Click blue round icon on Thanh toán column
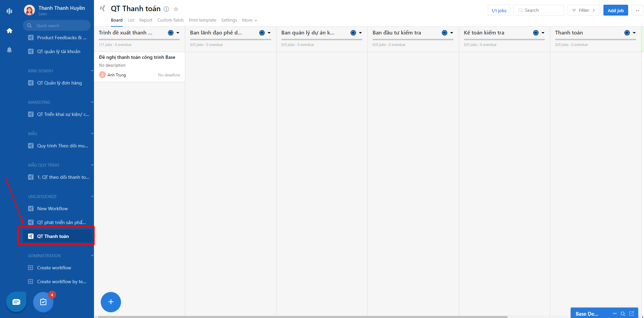This screenshot has width=644, height=318. pos(627,33)
